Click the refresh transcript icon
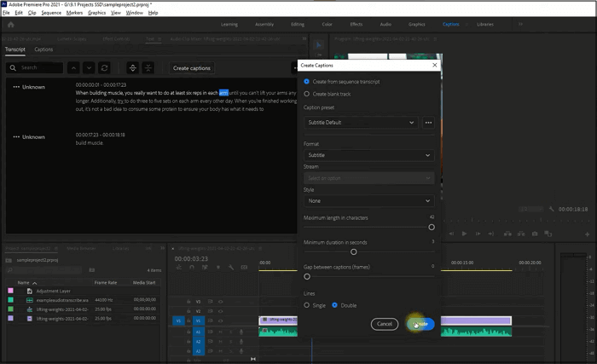The height and width of the screenshot is (364, 597). [x=104, y=67]
